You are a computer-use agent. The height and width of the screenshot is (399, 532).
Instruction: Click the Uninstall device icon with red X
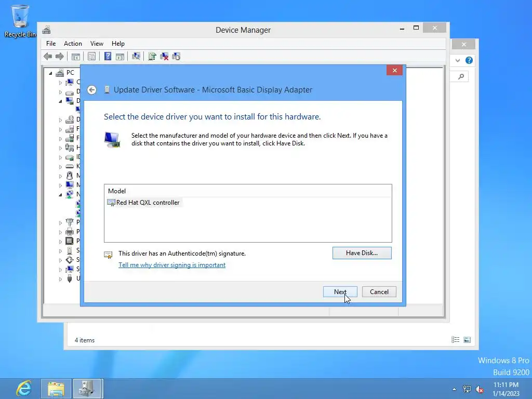(164, 56)
